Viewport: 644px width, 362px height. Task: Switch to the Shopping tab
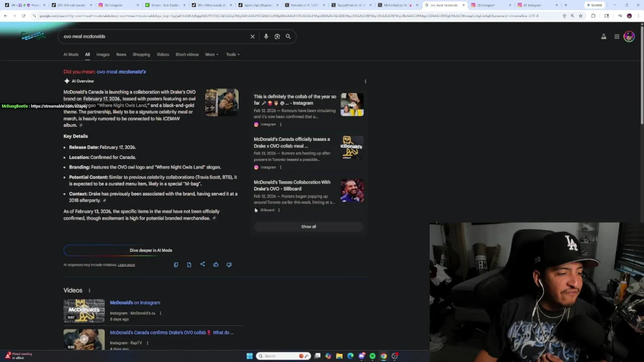pos(141,54)
